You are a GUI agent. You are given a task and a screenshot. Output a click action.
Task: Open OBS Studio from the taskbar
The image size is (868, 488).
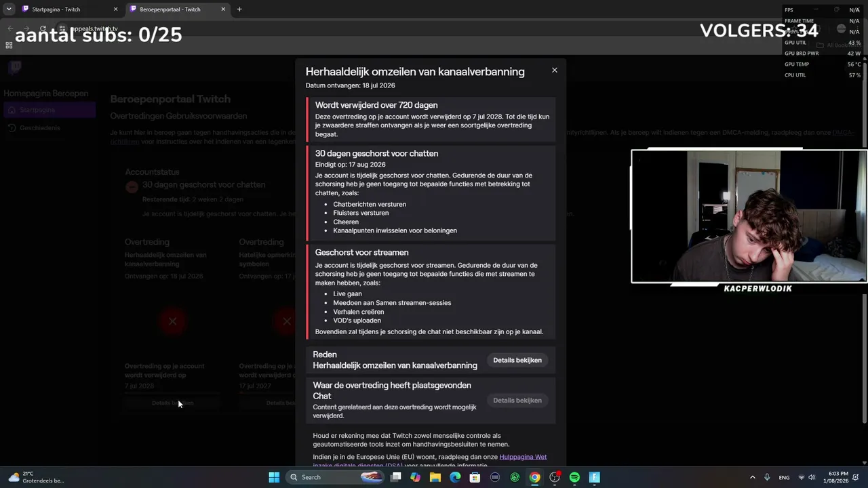click(x=555, y=477)
